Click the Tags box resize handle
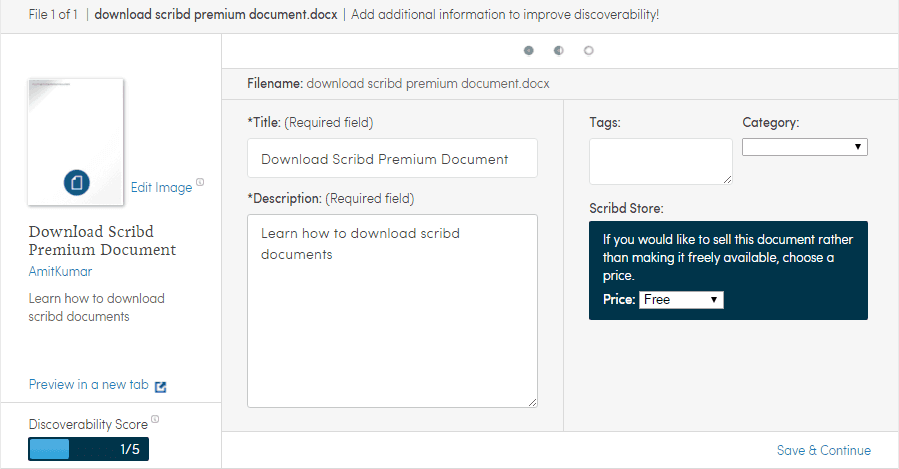This screenshot has height=469, width=899. coord(727,179)
